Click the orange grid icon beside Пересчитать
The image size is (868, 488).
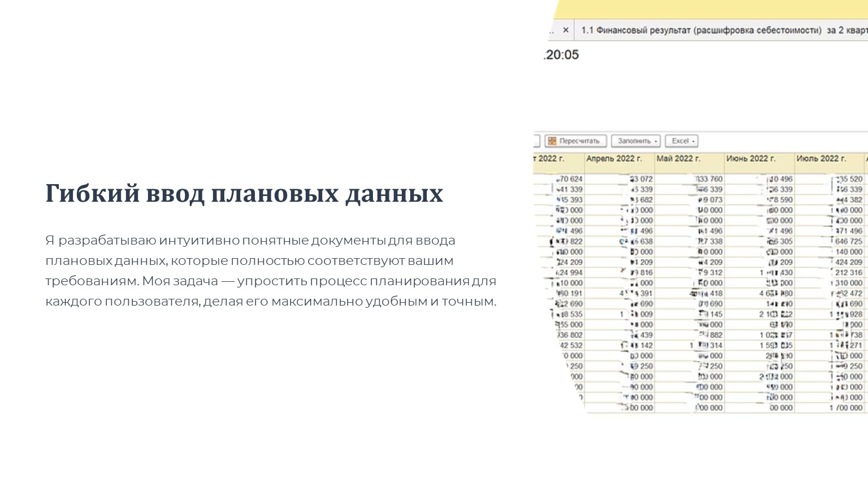(552, 141)
